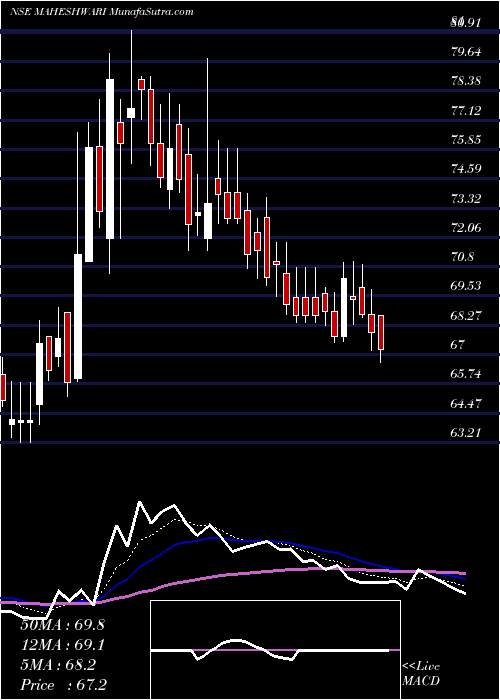The height and width of the screenshot is (700, 500).
Task: Click the <<Live MACD label
Action: tap(421, 673)
